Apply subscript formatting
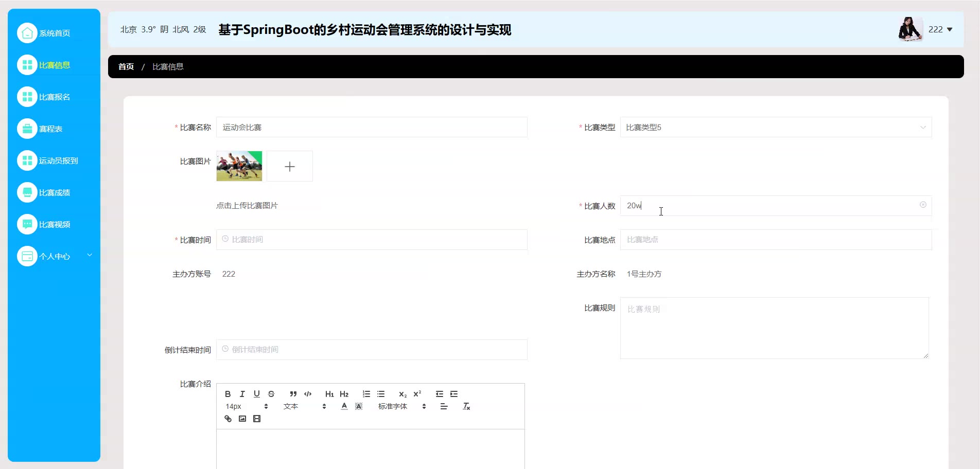The image size is (980, 469). point(402,394)
